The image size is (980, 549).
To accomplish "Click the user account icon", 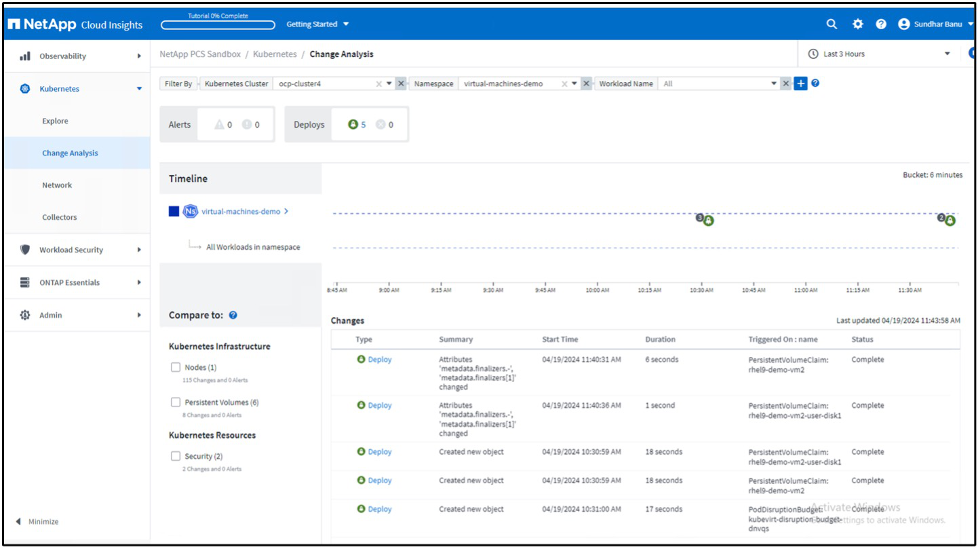I will [x=903, y=24].
